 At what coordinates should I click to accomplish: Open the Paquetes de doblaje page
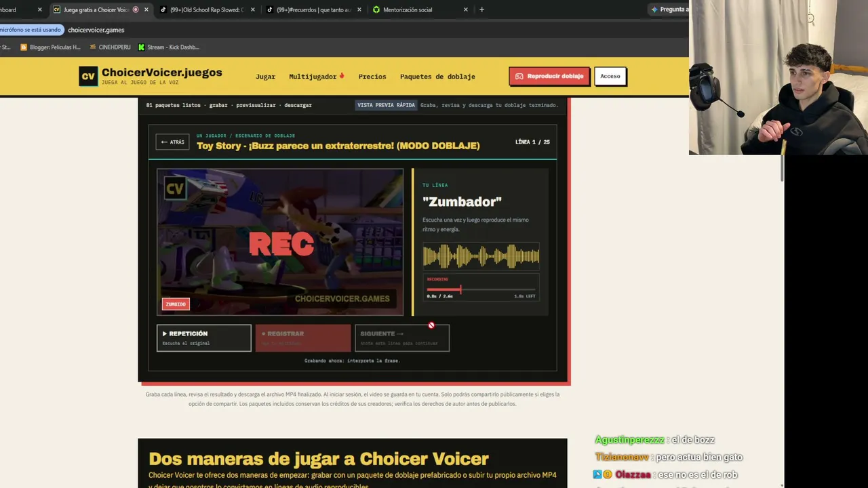437,77
